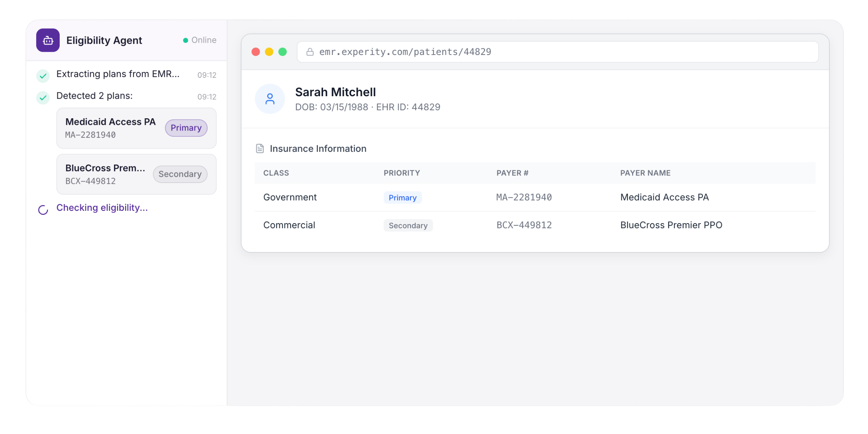This screenshot has width=868, height=434.
Task: Click the blue Primary tag in insurance table
Action: click(403, 197)
